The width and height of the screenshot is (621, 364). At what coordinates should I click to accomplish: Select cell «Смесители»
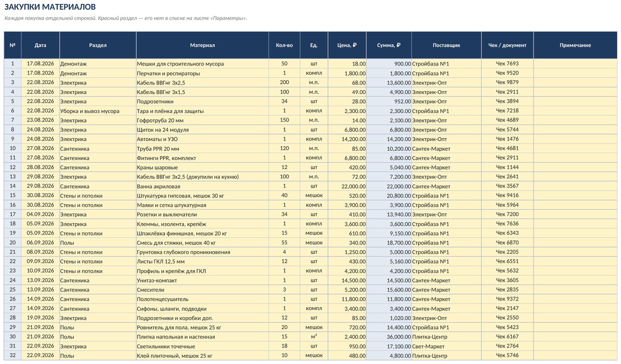(202, 289)
